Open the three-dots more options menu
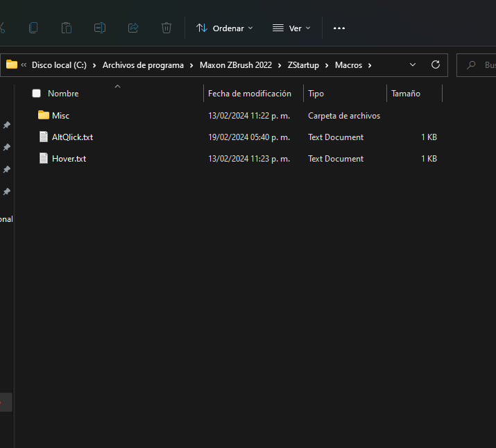 click(x=339, y=28)
